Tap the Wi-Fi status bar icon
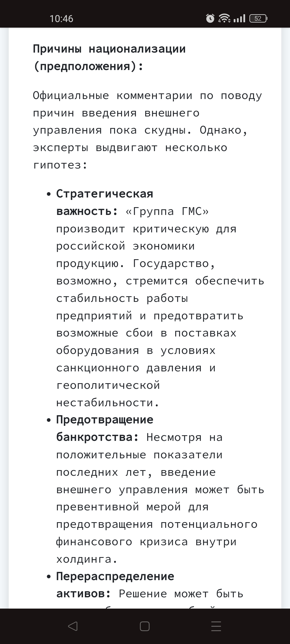290x644 pixels. [x=224, y=18]
